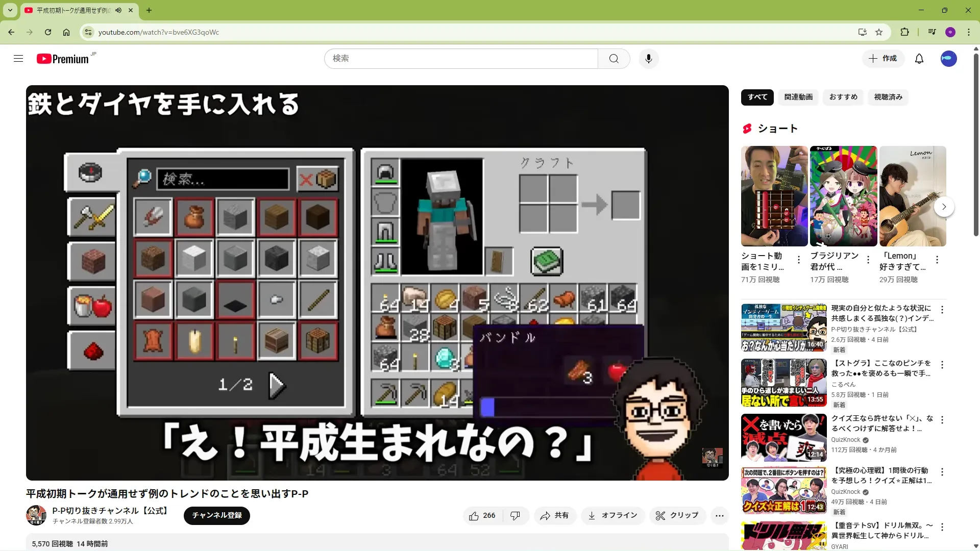The width and height of the screenshot is (980, 551).
Task: Visit P-P切り抜きチャンネル channel link
Action: pos(109,511)
